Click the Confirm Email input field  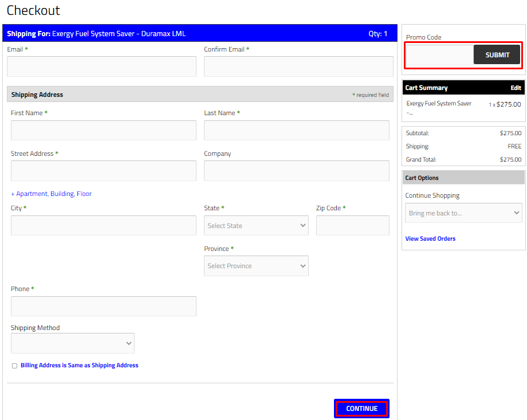click(x=298, y=66)
